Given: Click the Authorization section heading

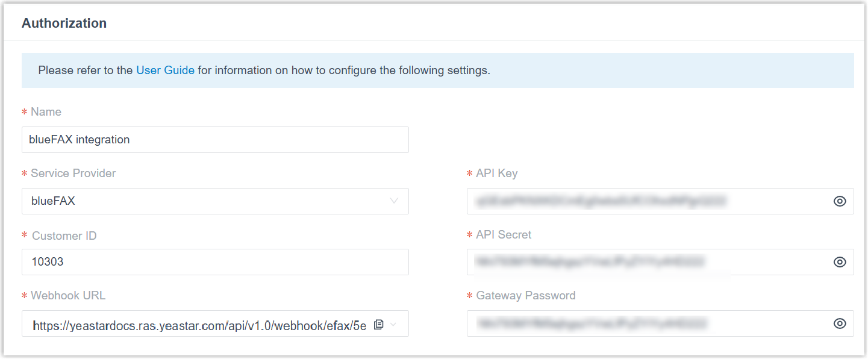Looking at the screenshot, I should pos(64,23).
